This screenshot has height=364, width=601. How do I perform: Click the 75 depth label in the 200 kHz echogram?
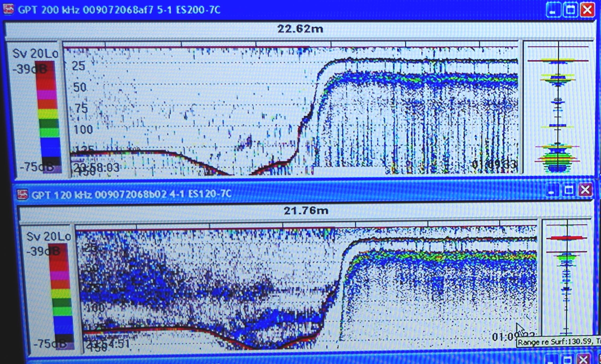point(81,108)
